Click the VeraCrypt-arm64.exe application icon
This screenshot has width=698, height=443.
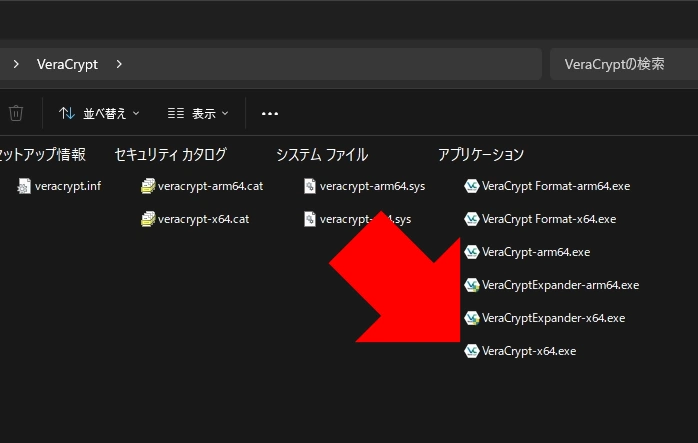point(472,252)
